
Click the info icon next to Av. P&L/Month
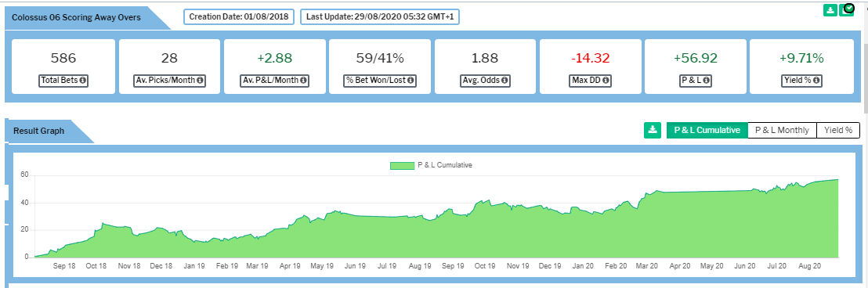[x=304, y=81]
